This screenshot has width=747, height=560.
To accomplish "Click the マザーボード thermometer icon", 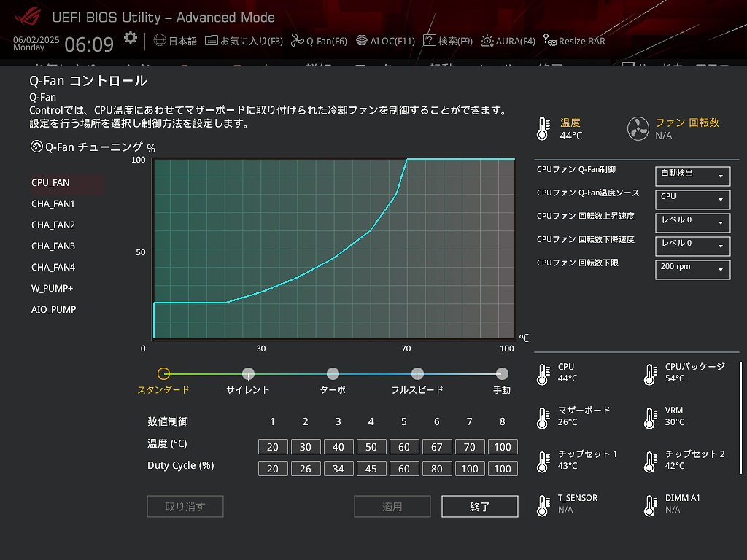I will (543, 419).
